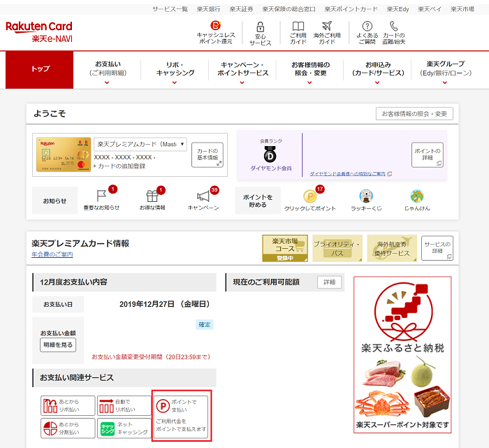
Task: Click the Rakuten Card 楽天e-NAVI logo
Action: point(39,31)
